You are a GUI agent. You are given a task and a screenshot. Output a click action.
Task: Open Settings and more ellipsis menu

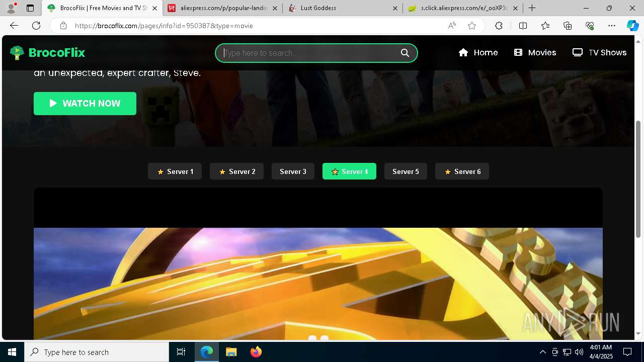click(x=612, y=26)
